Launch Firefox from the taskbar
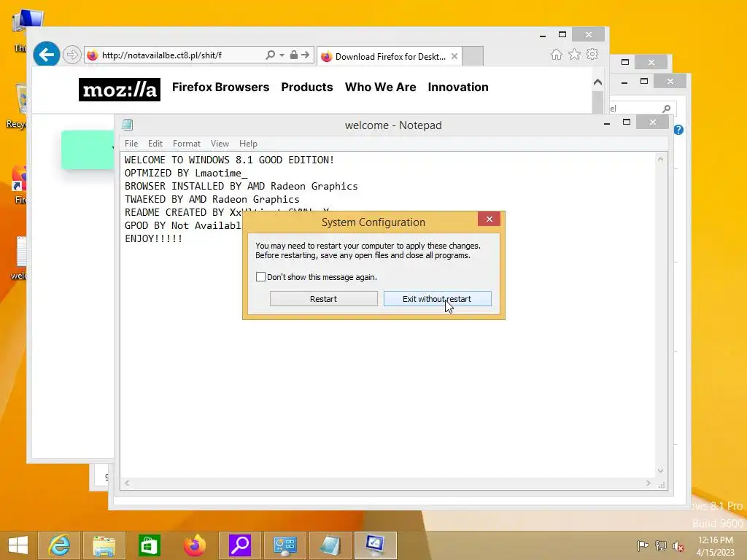The image size is (747, 560). [195, 545]
